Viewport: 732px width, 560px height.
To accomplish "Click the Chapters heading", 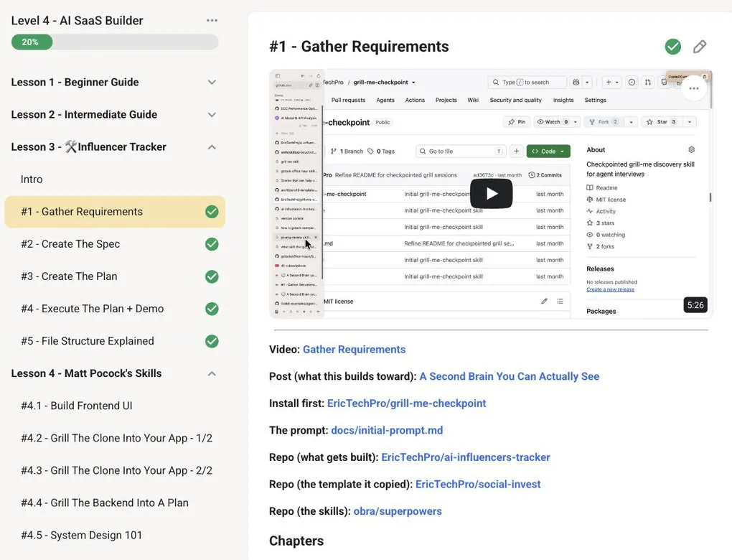I will click(296, 541).
